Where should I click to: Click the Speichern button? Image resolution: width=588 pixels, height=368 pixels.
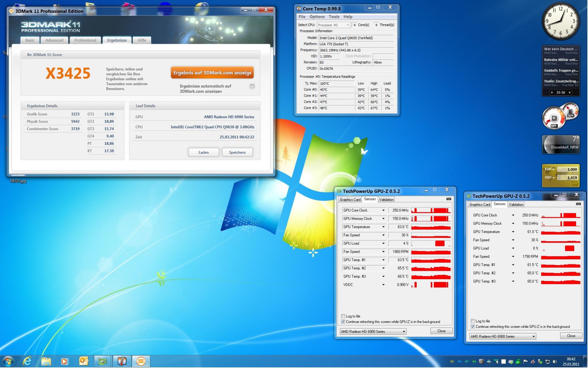(x=237, y=152)
